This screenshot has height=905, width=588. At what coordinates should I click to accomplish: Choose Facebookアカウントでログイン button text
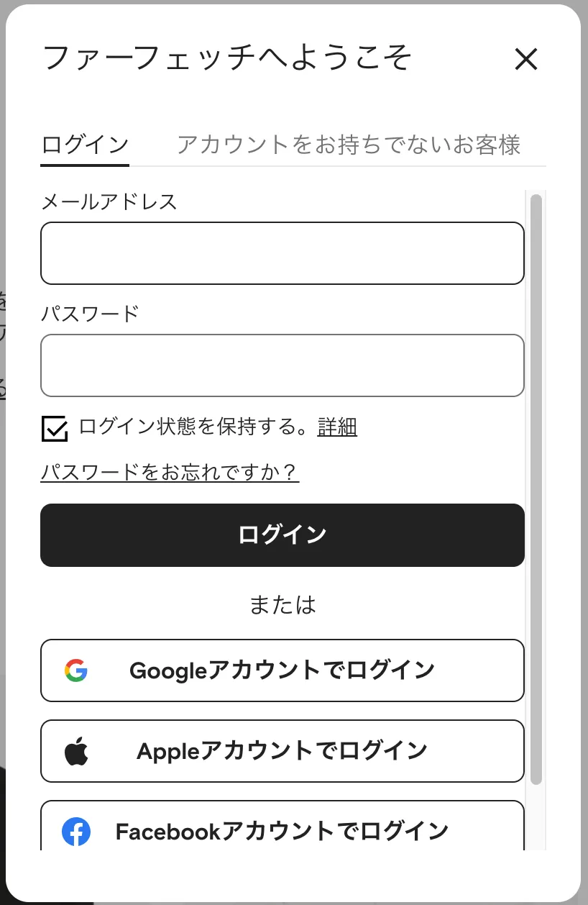pos(282,832)
